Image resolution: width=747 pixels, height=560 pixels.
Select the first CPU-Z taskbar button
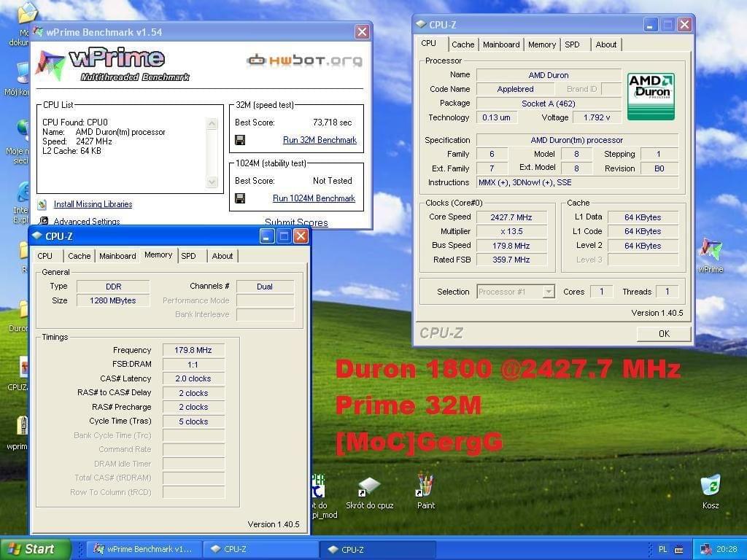(x=260, y=549)
